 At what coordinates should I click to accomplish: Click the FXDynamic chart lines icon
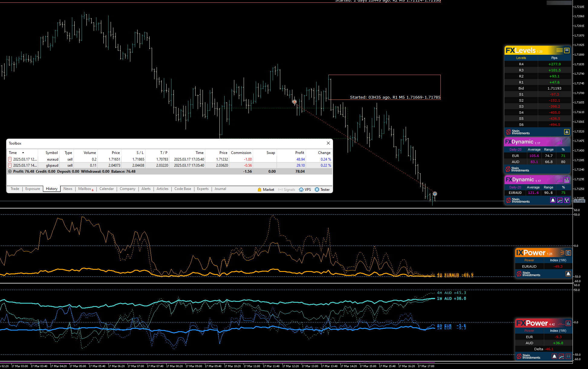pyautogui.click(x=560, y=200)
